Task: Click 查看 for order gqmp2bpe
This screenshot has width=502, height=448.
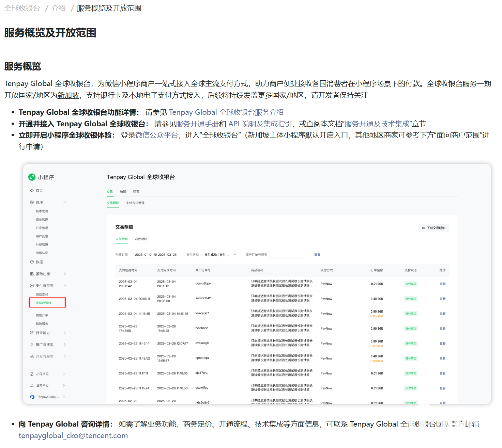Action: click(442, 284)
